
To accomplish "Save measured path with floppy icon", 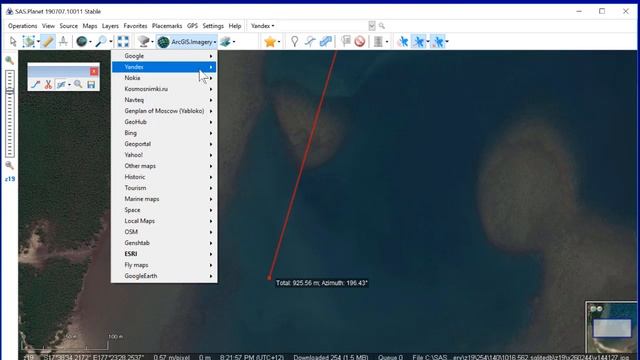I will (91, 84).
